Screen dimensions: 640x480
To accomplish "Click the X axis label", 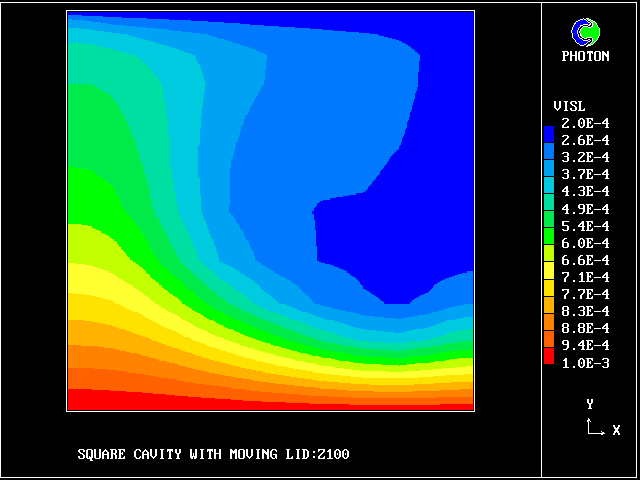I will pyautogui.click(x=616, y=430).
